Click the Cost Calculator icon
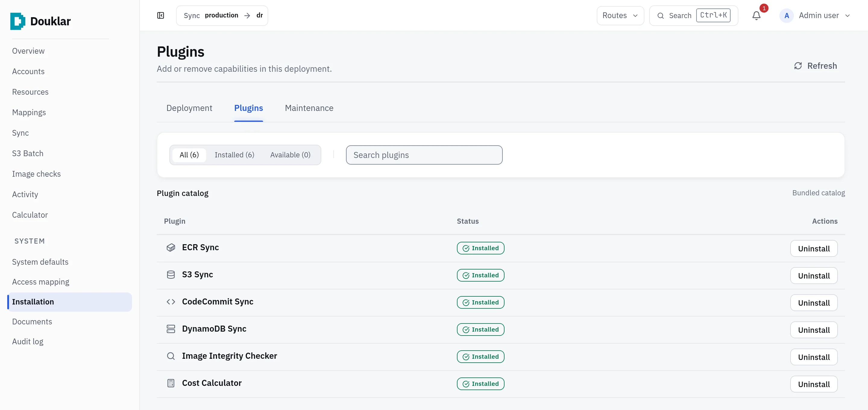The height and width of the screenshot is (410, 868). (171, 383)
